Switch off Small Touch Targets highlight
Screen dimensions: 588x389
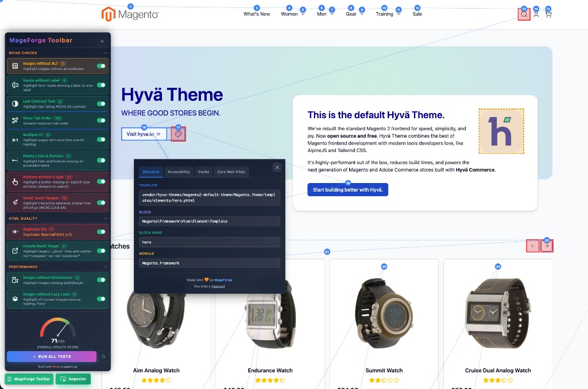(101, 203)
